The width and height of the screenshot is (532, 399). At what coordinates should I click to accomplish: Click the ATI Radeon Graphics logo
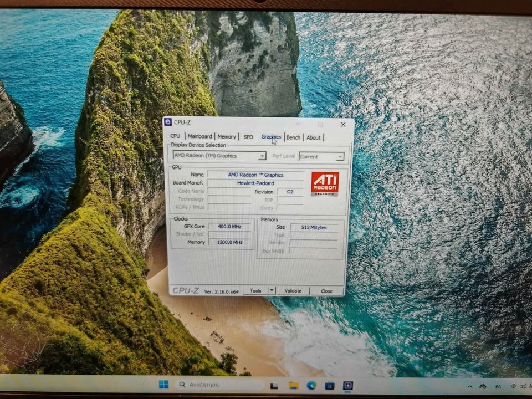pos(325,184)
